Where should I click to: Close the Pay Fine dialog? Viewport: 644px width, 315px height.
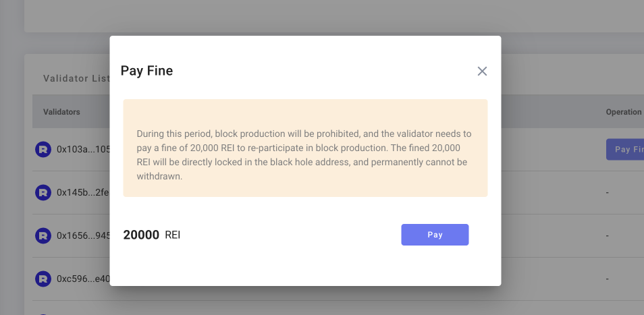click(482, 71)
